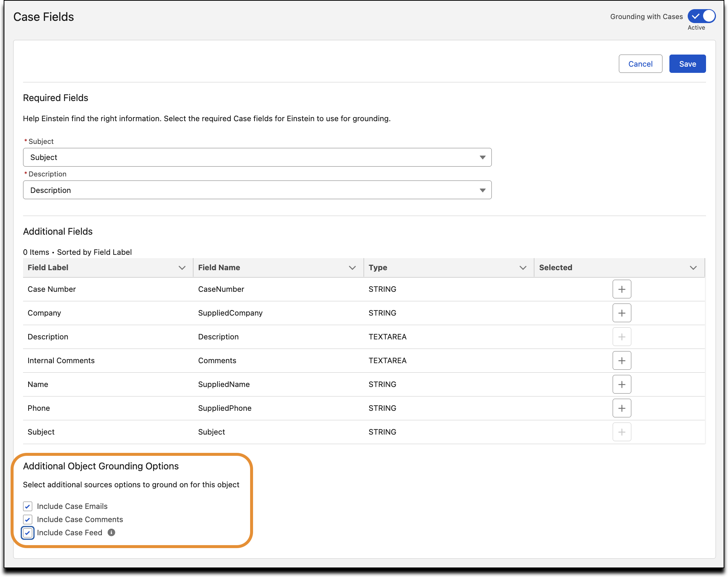The height and width of the screenshot is (577, 728).
Task: Add the Name field
Action: coord(621,384)
